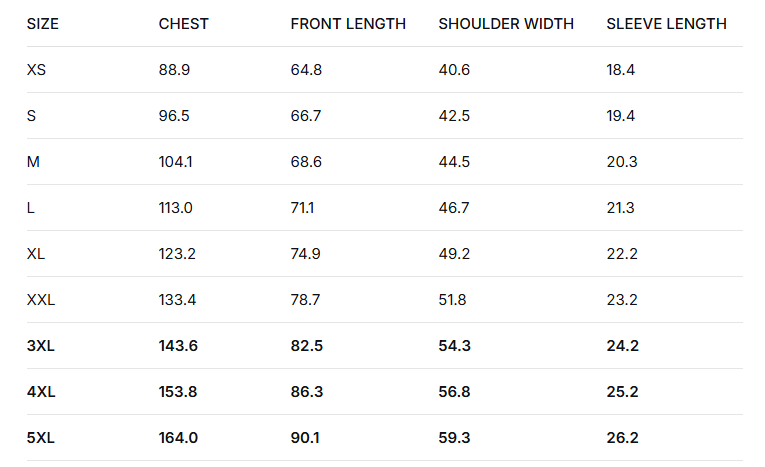This screenshot has width=765, height=467.
Task: Click the CHEST column header
Action: pyautogui.click(x=184, y=24)
